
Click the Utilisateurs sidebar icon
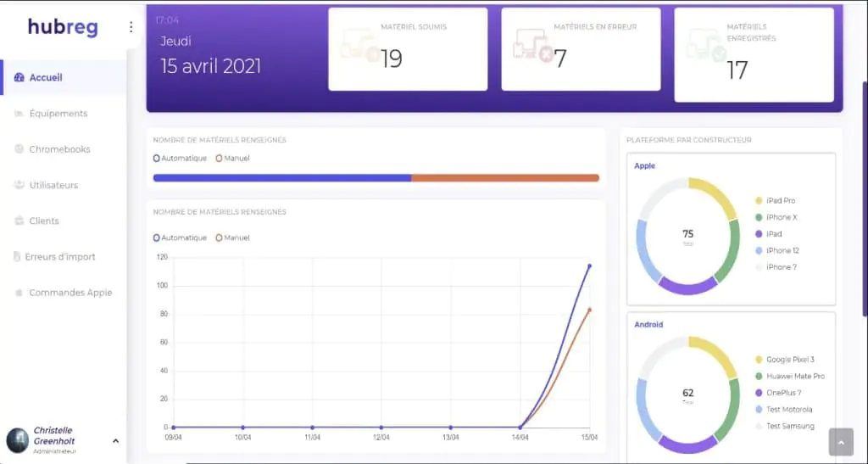tap(19, 185)
